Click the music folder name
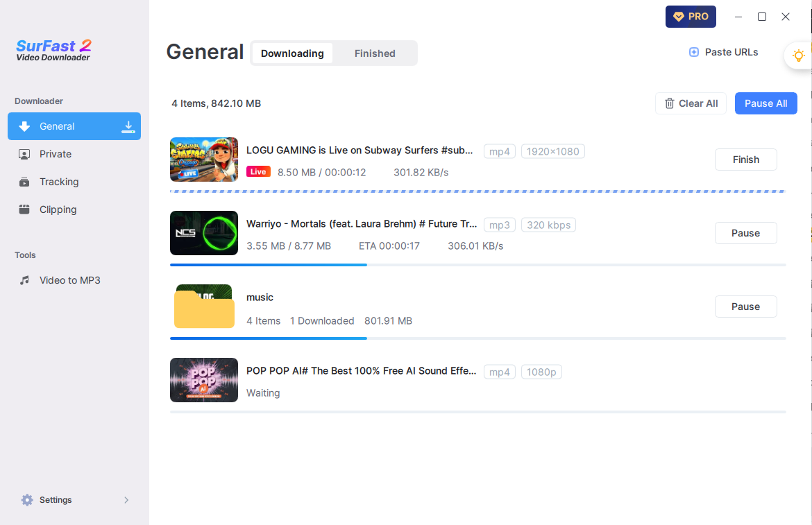Image resolution: width=812 pixels, height=525 pixels. coord(260,298)
